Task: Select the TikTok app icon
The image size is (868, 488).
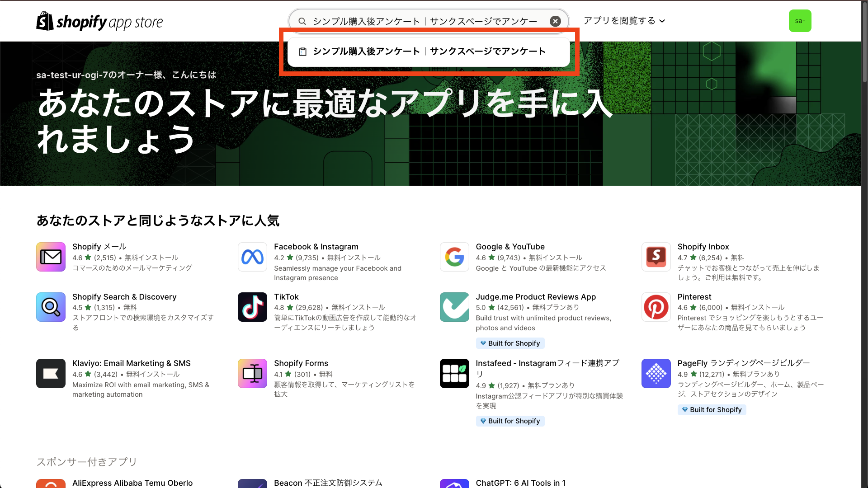Action: click(x=252, y=307)
